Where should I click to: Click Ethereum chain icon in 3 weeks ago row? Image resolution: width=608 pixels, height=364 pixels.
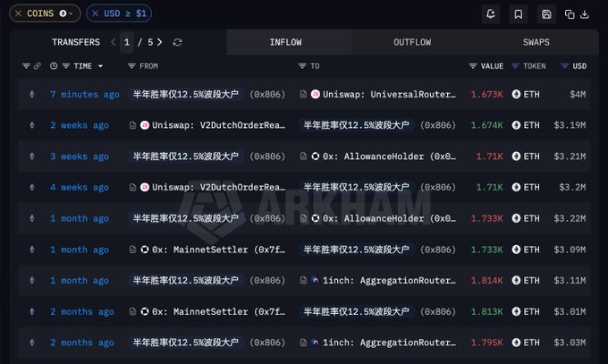point(32,157)
